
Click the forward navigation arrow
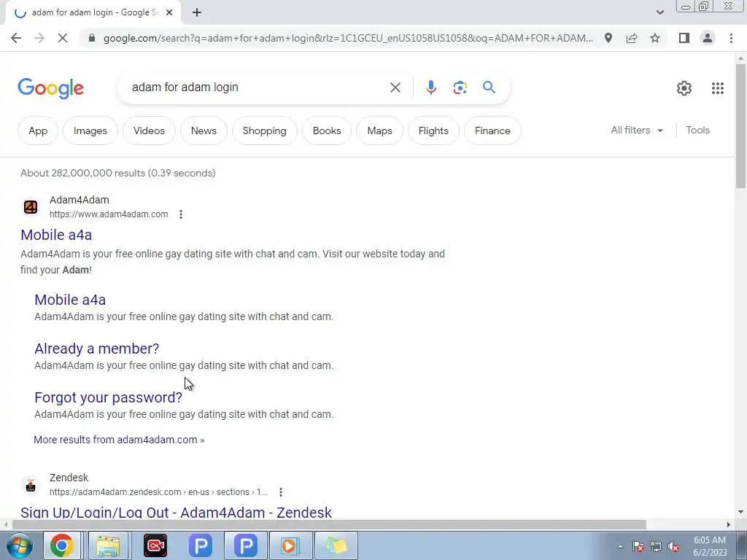[x=39, y=38]
